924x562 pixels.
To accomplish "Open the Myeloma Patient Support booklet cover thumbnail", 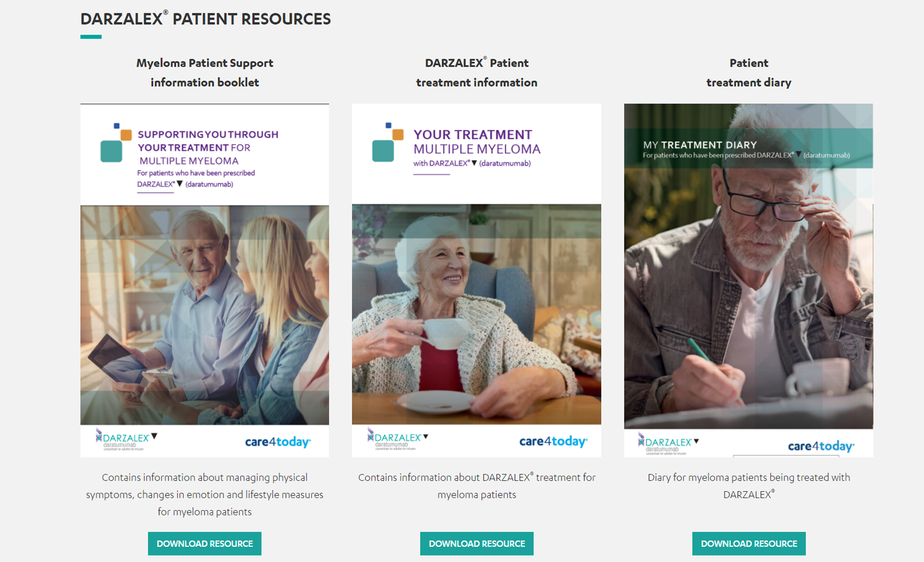I will point(205,280).
